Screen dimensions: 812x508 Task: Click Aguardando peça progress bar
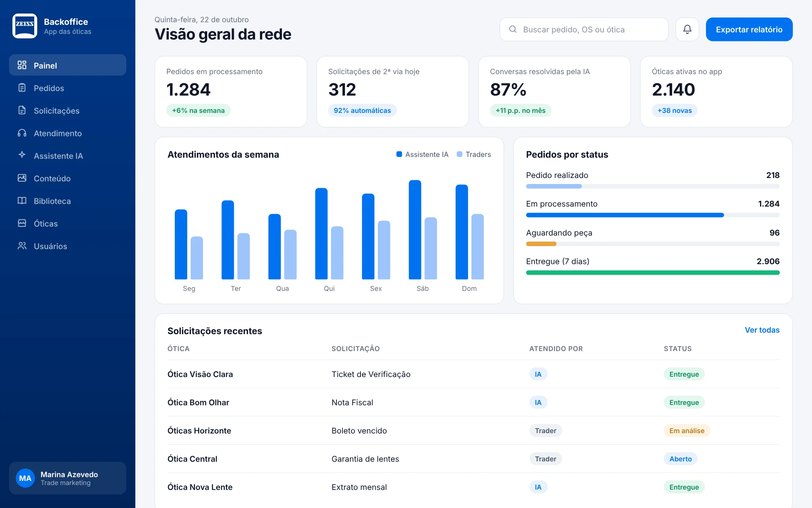[x=653, y=244]
